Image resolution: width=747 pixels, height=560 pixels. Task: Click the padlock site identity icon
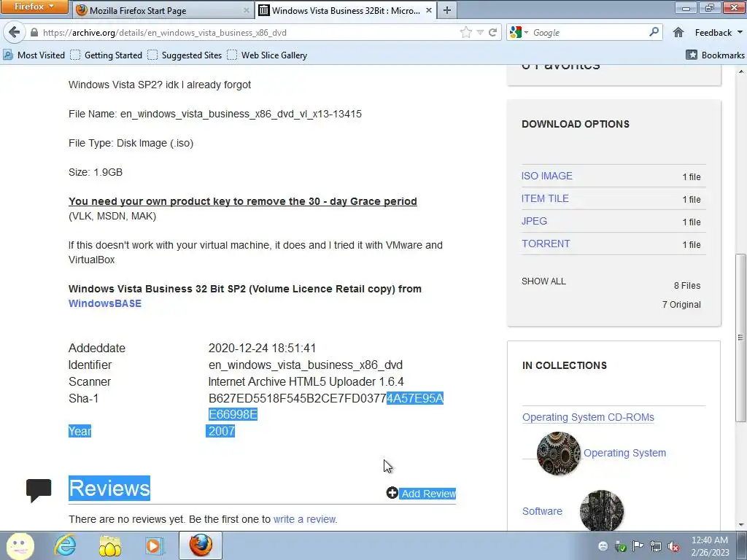tap(34, 32)
